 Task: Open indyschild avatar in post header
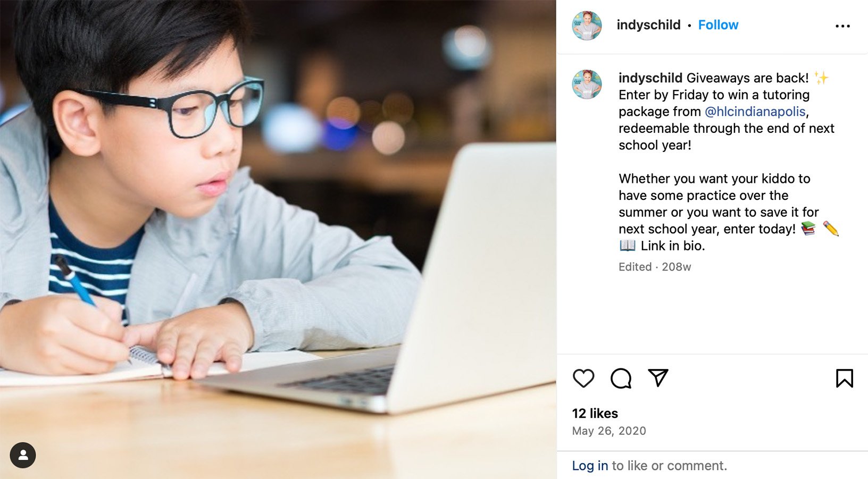[x=587, y=25]
